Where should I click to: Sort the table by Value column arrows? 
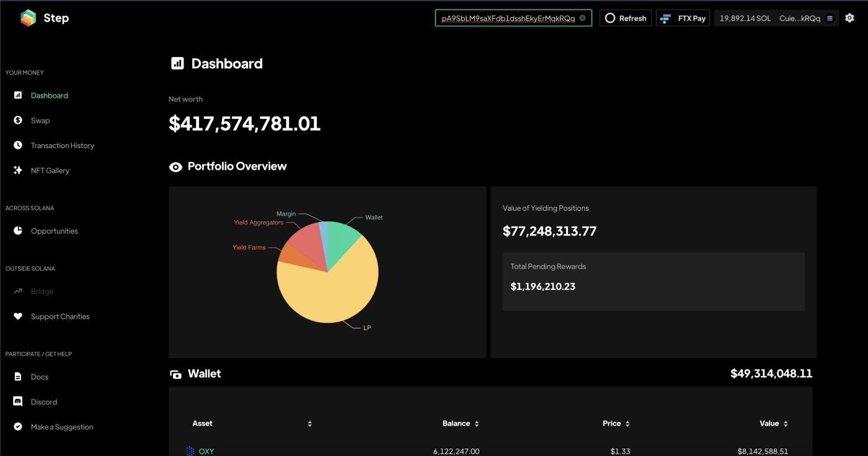coord(786,424)
